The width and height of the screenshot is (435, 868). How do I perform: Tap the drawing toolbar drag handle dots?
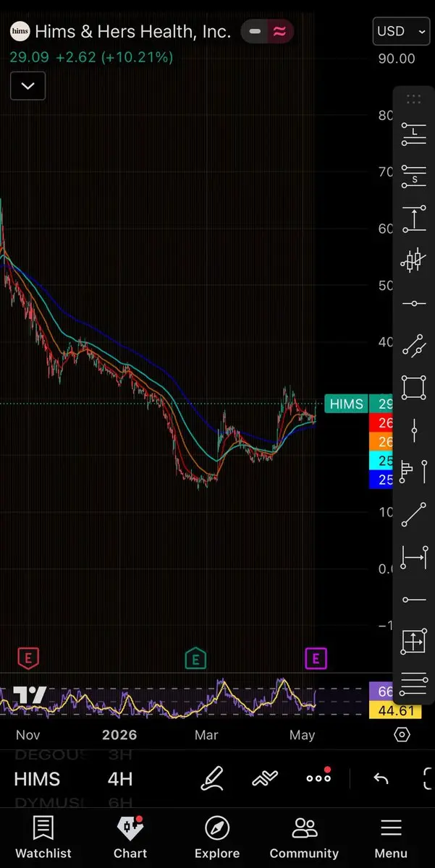pyautogui.click(x=414, y=99)
